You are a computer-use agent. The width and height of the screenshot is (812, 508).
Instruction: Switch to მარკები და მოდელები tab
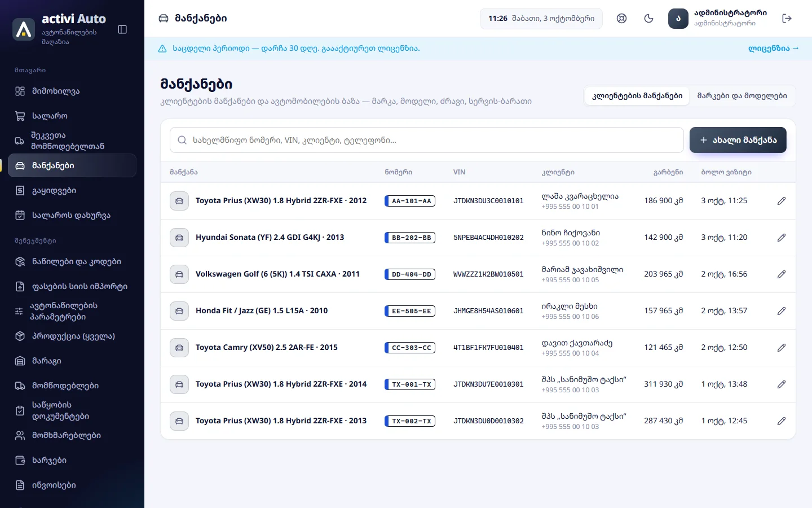coord(742,96)
